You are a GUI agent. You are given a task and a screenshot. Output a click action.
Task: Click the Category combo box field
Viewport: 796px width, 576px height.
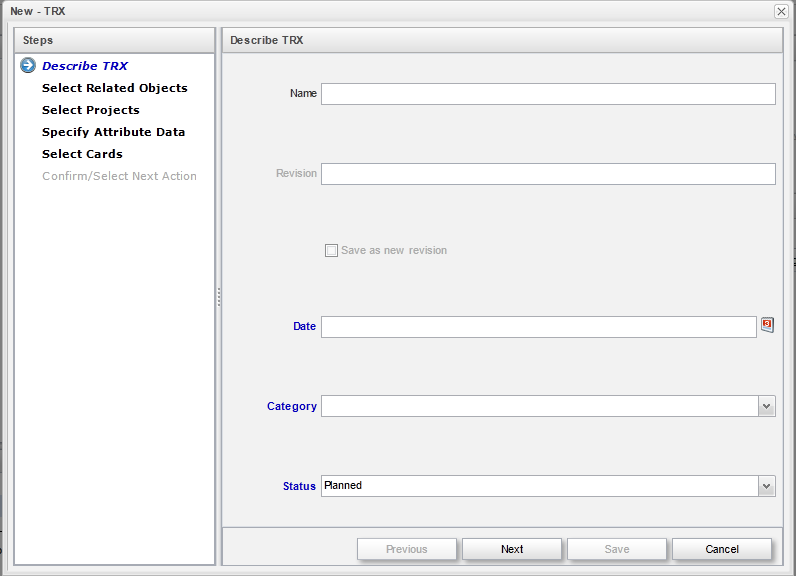pyautogui.click(x=539, y=406)
